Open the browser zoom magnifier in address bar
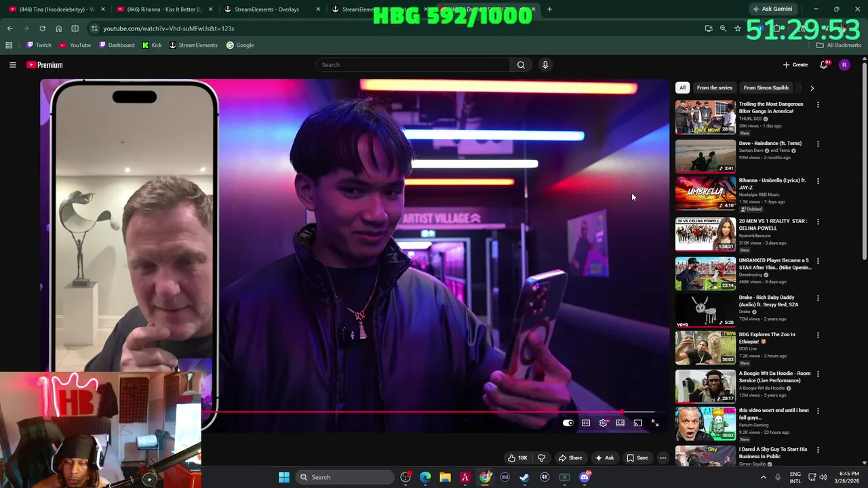868x488 pixels. pyautogui.click(x=723, y=28)
